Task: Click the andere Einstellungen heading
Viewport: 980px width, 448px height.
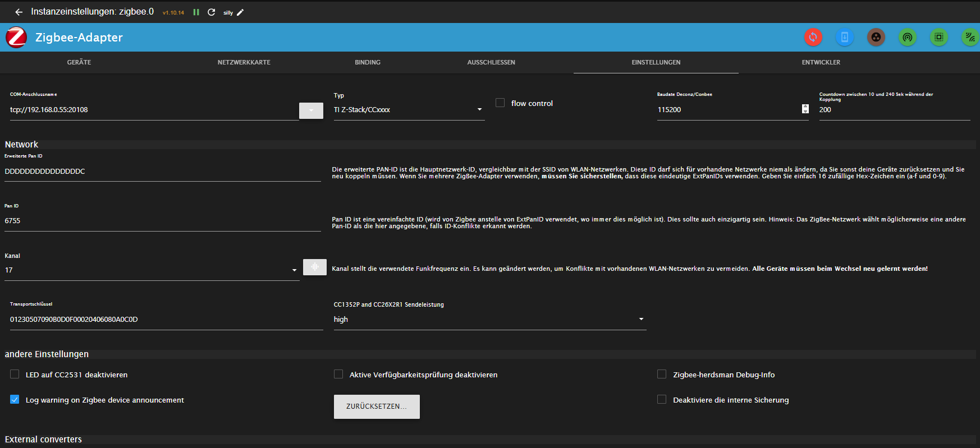Action: [47, 354]
